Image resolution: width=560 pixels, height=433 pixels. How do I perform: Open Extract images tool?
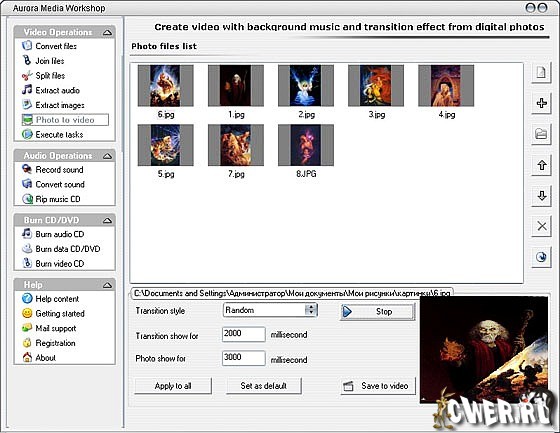tap(53, 105)
